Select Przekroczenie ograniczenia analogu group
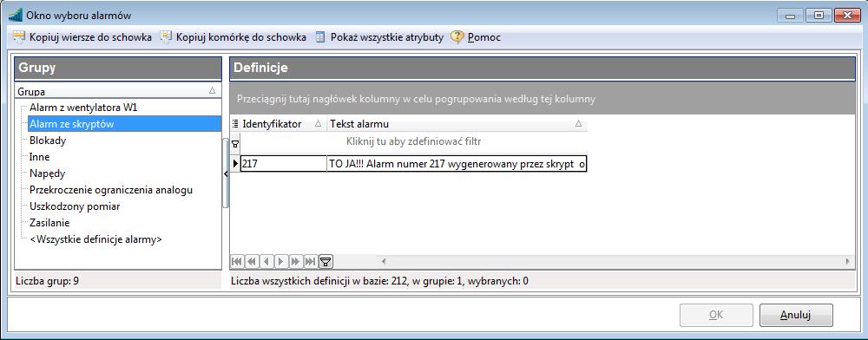This screenshot has height=340, width=868. tap(111, 190)
